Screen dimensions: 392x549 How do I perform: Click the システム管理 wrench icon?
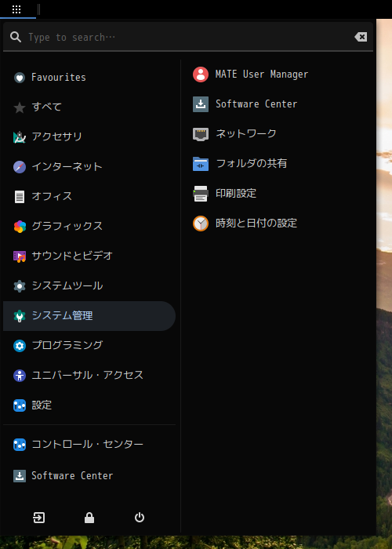20,316
